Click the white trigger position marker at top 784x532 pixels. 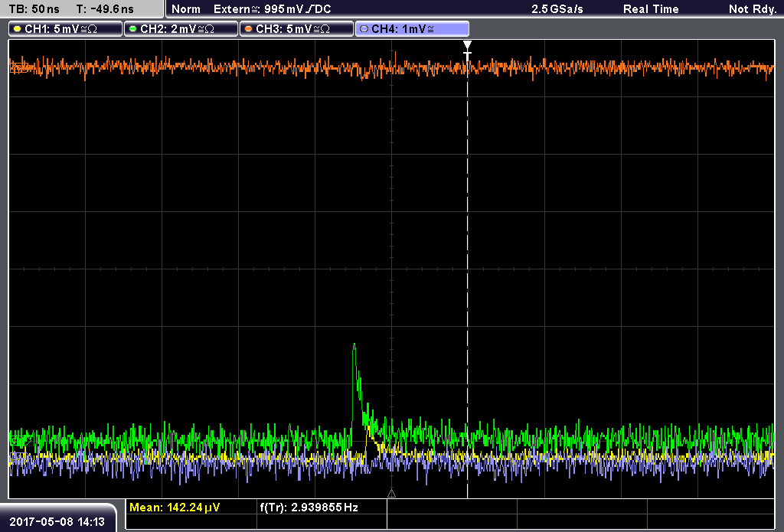click(467, 45)
